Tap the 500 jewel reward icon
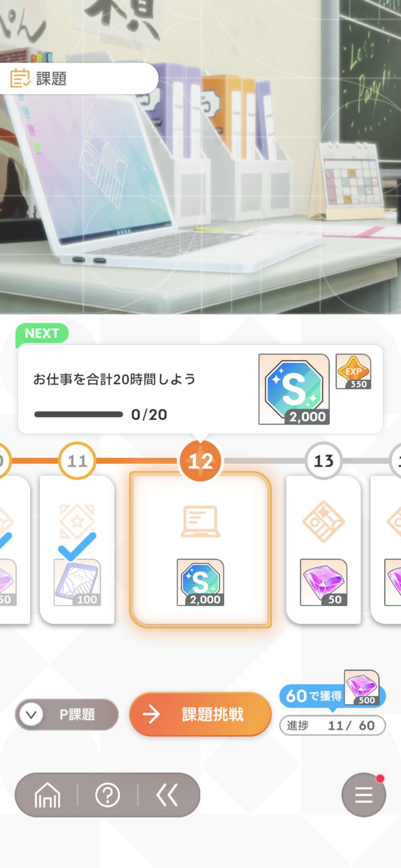The height and width of the screenshot is (868, 401). tap(362, 687)
